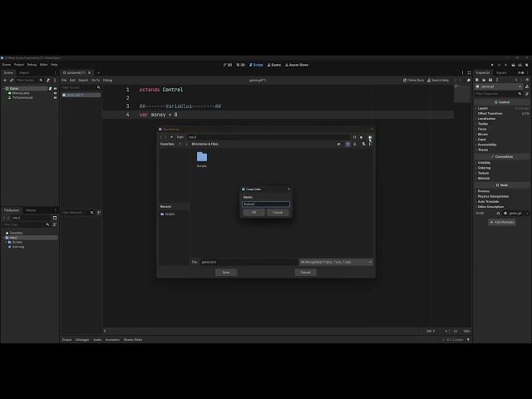Click the create new folder icon
This screenshot has width=532, height=399.
[370, 137]
